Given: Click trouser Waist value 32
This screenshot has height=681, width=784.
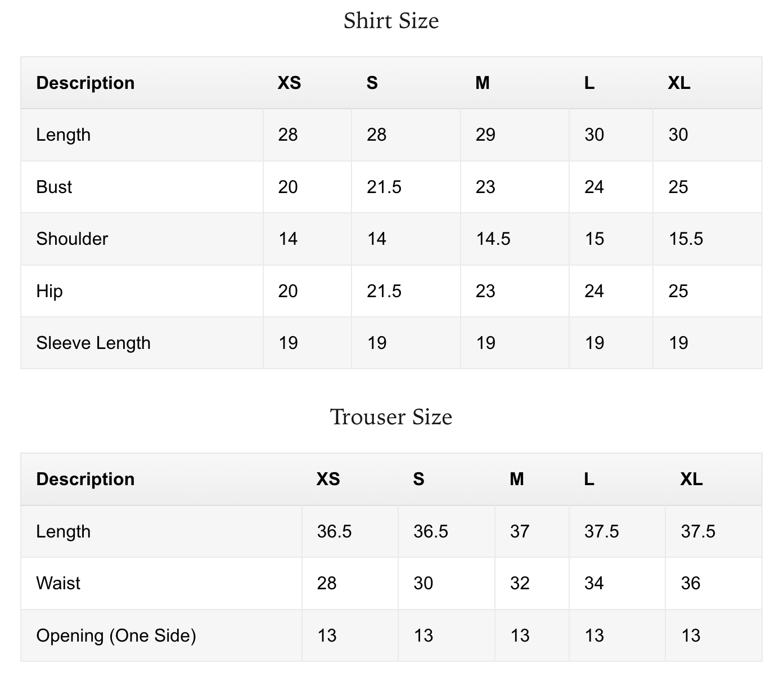Looking at the screenshot, I should [520, 583].
